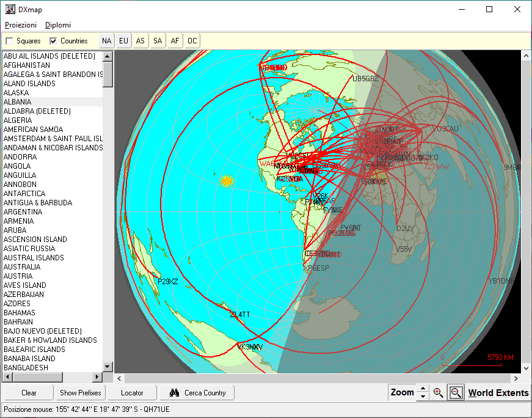Click map horizontal scroll right arrow
Image resolution: width=532 pixels, height=418 pixels.
pos(516,378)
